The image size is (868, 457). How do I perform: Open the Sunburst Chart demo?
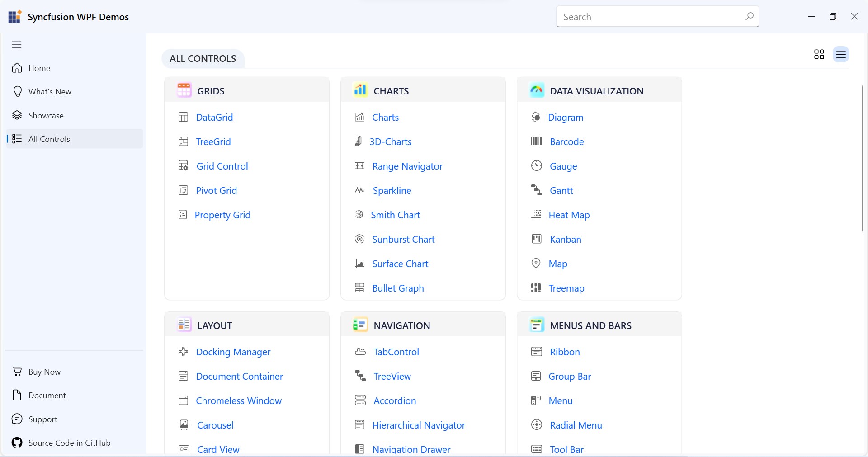tap(403, 240)
